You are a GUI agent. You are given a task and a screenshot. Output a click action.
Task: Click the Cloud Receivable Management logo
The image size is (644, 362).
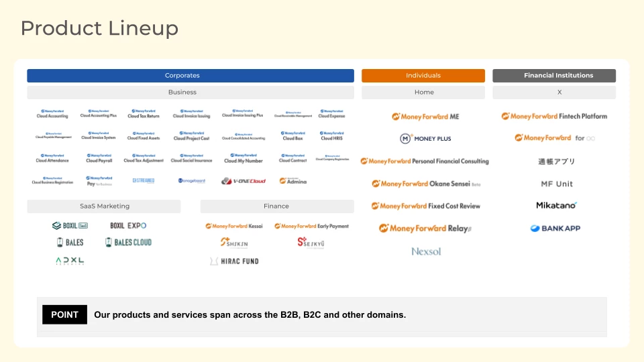(293, 114)
